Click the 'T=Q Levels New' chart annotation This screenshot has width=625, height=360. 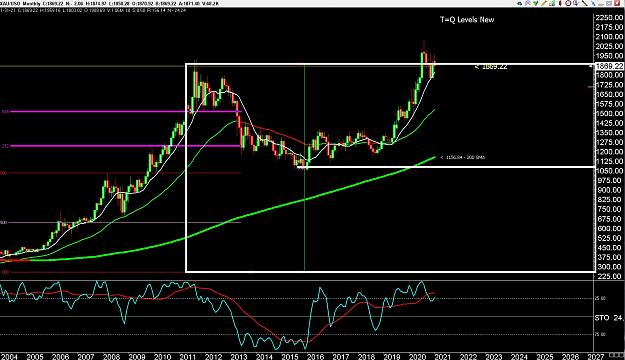[x=467, y=20]
